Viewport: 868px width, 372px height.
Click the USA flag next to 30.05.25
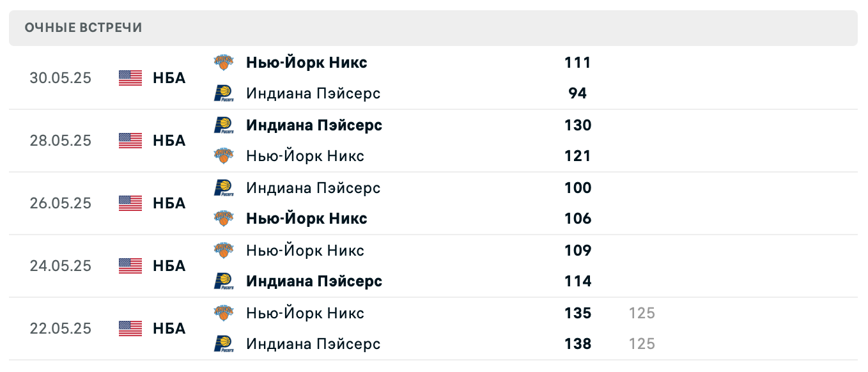pyautogui.click(x=130, y=78)
